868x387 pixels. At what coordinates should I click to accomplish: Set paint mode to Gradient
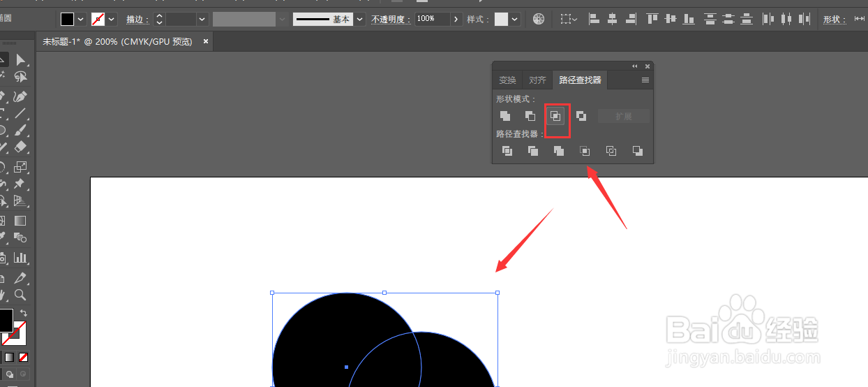[x=10, y=357]
